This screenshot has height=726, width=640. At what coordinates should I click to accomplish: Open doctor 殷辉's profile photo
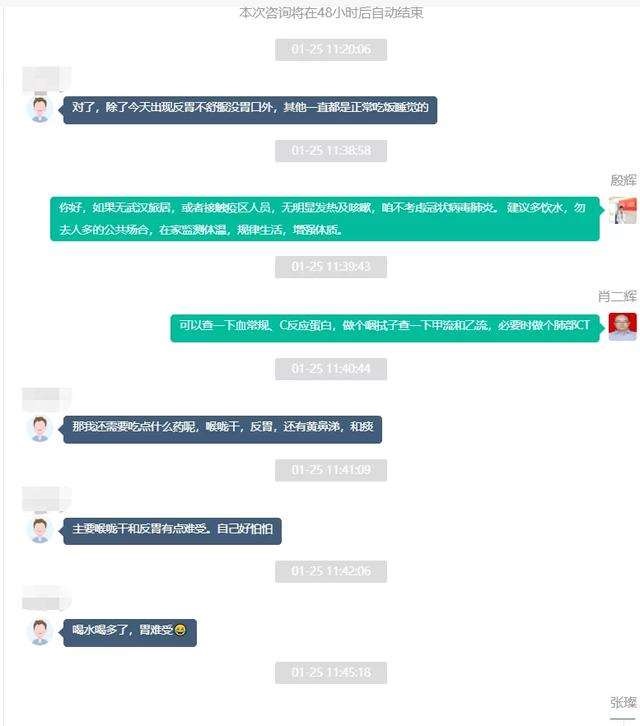click(622, 210)
